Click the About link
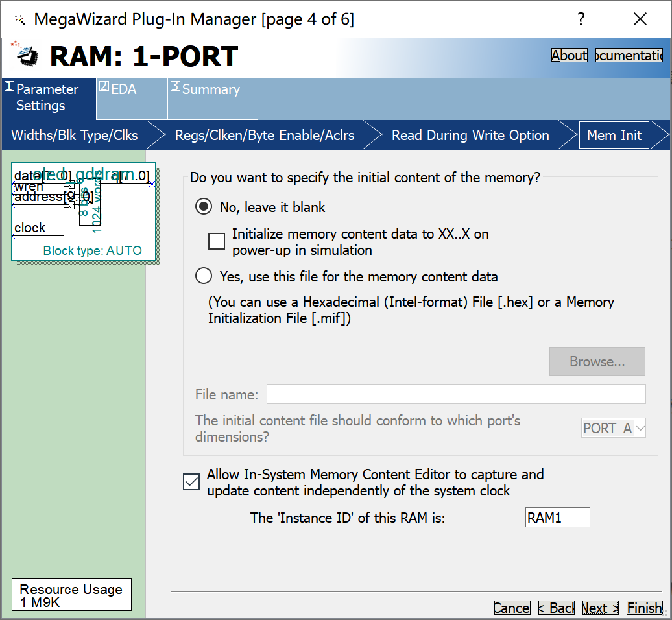672x620 pixels. click(569, 55)
